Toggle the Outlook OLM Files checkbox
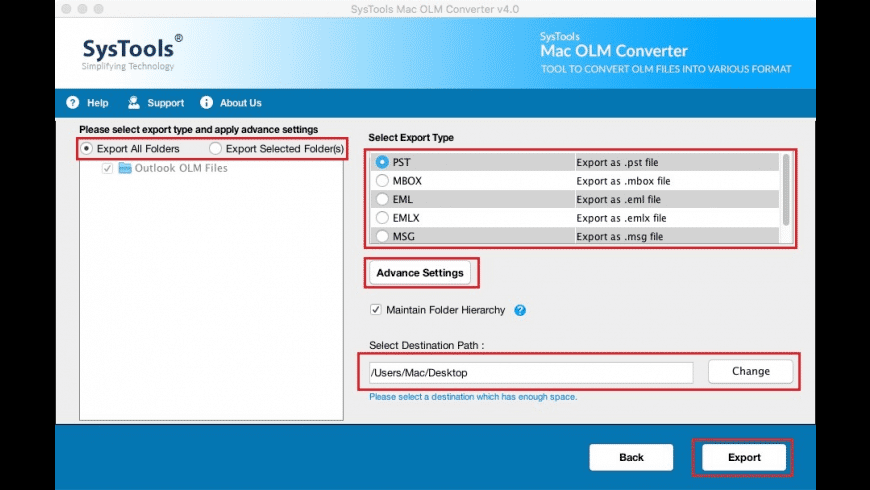Screen dimensions: 870x490 (108, 168)
